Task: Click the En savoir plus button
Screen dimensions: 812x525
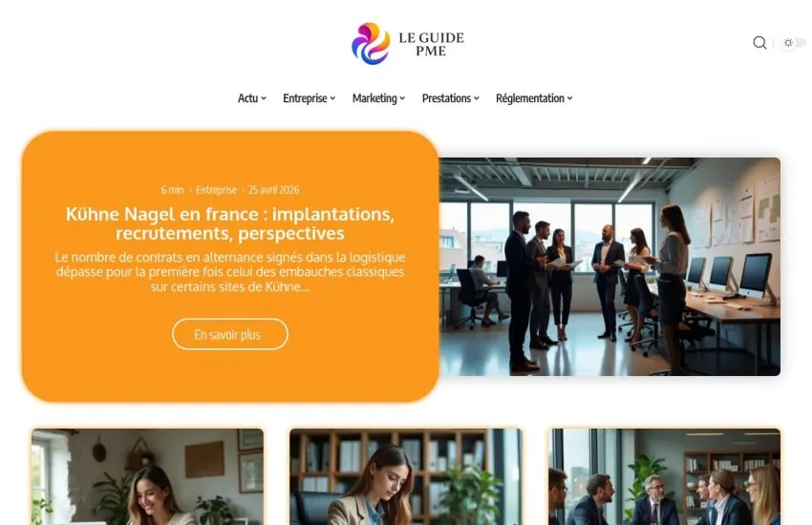Action: tap(230, 334)
